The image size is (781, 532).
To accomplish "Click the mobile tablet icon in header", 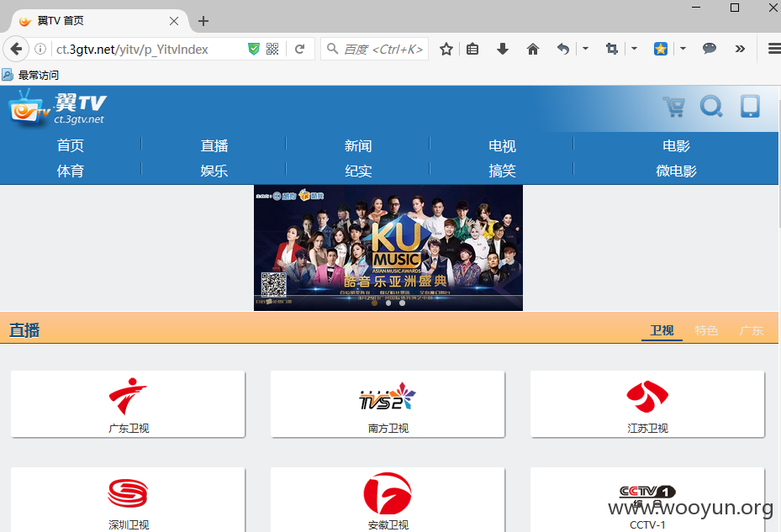I will click(x=750, y=106).
